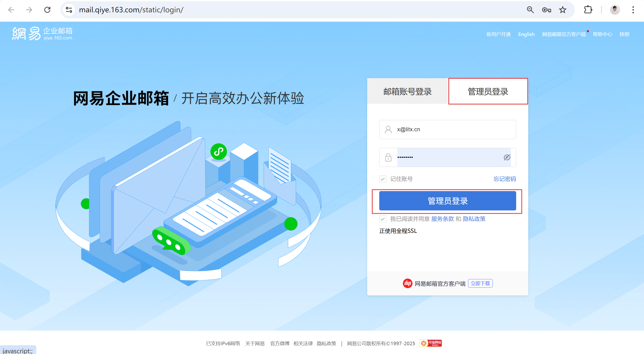
Task: Uncheck the 记住账号 checkbox
Action: (383, 179)
